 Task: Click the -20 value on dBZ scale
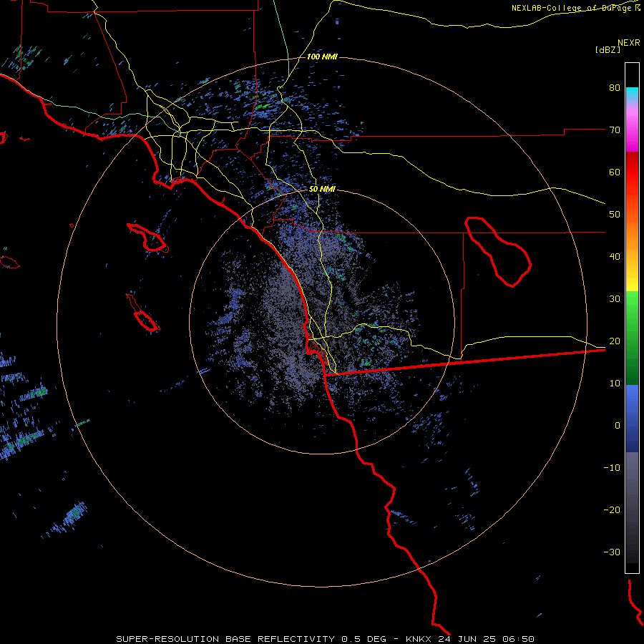pyautogui.click(x=612, y=509)
